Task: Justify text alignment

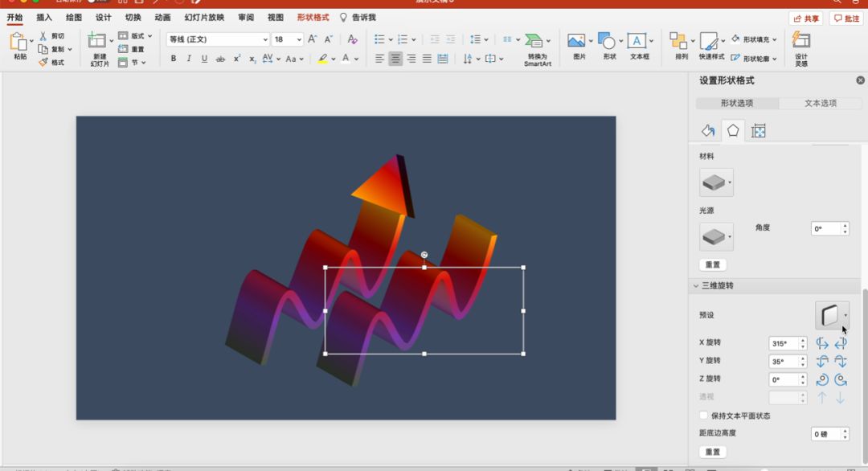Action: tap(427, 59)
